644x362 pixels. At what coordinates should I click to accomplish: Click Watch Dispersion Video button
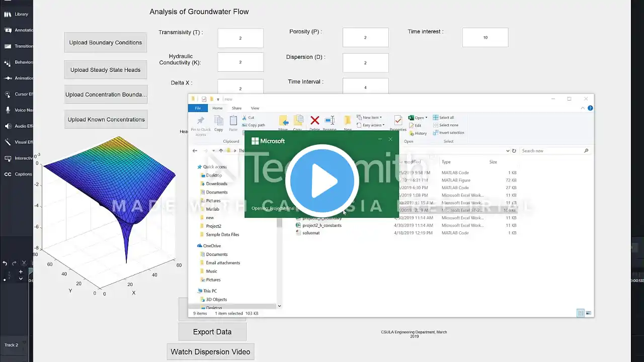click(210, 352)
